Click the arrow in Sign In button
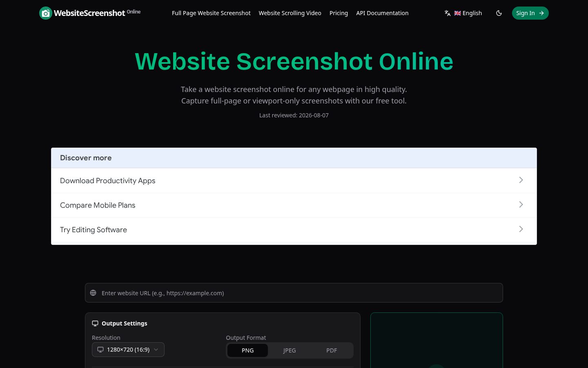 pyautogui.click(x=541, y=13)
